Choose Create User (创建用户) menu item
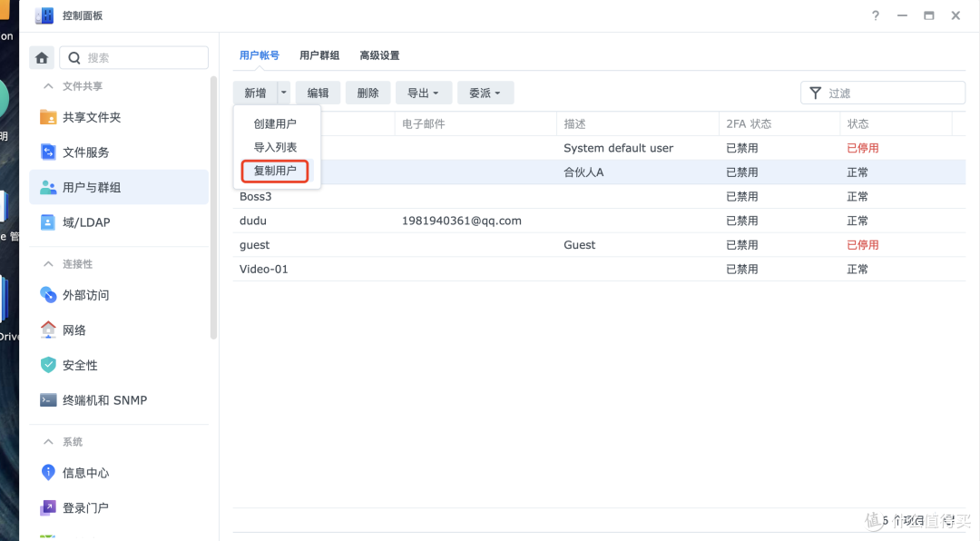The width and height of the screenshot is (980, 541). pyautogui.click(x=275, y=123)
